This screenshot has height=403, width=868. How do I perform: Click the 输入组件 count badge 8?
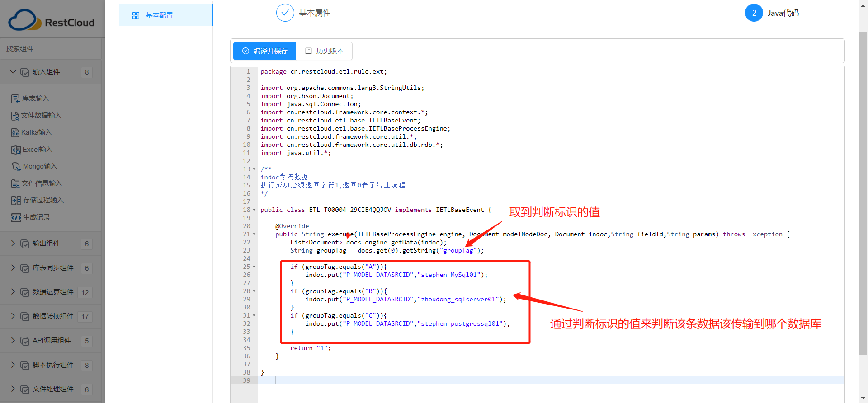point(87,72)
